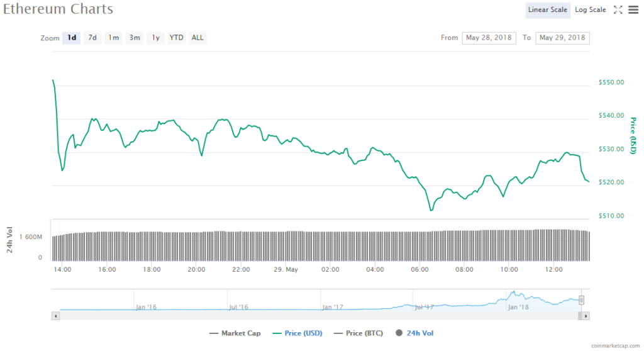Toggle Market Cap series in legend
644x351 pixels.
tap(235, 333)
